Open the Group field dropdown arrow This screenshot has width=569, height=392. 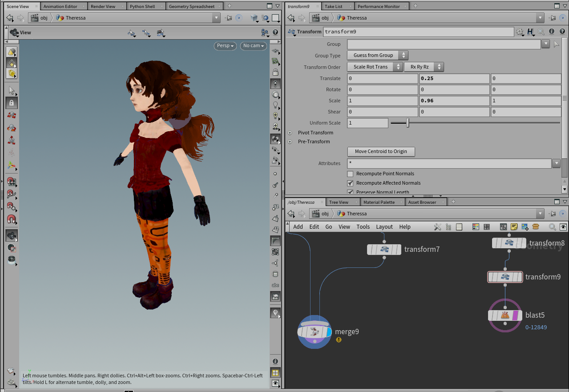tap(546, 44)
